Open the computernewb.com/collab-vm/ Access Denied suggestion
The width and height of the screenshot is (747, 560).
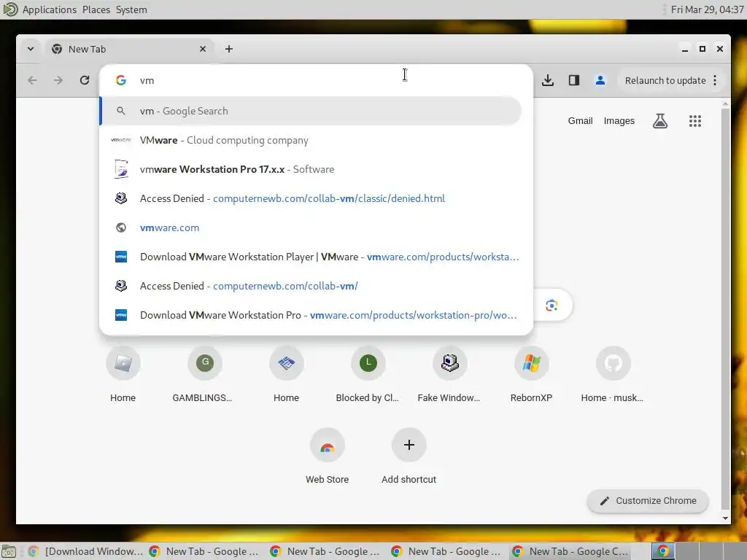click(311, 286)
